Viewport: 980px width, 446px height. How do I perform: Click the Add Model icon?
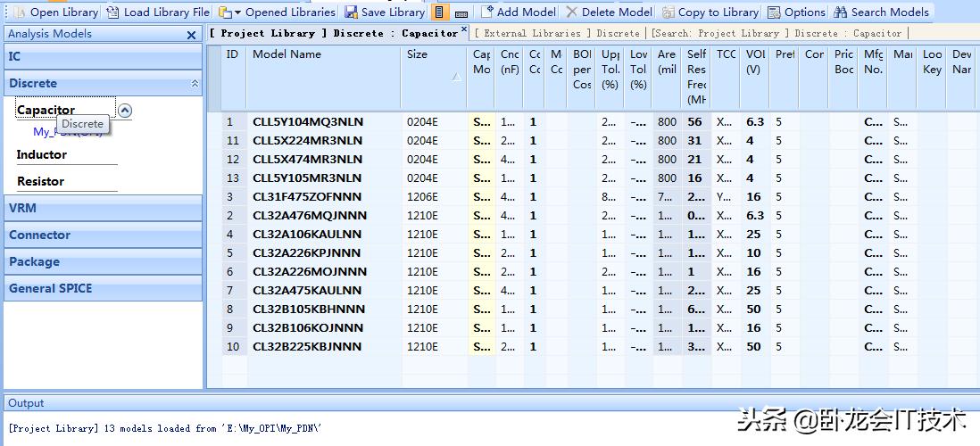486,12
